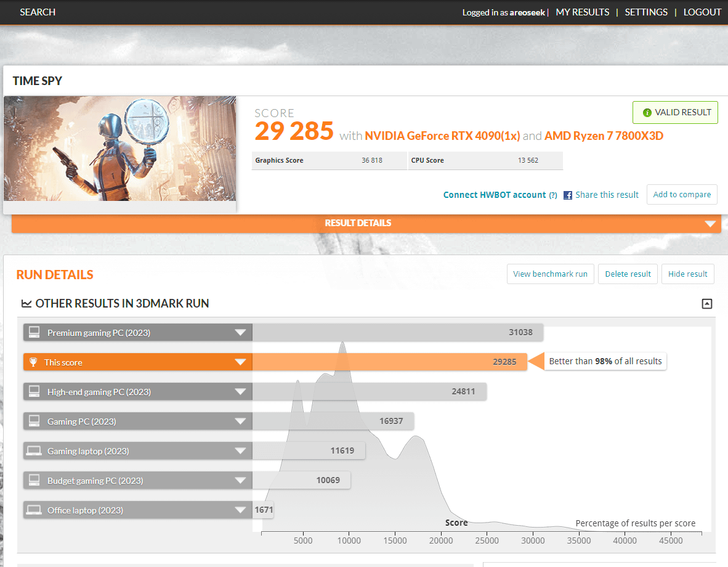Click the green valid result info icon
The width and height of the screenshot is (728, 567).
[x=647, y=112]
